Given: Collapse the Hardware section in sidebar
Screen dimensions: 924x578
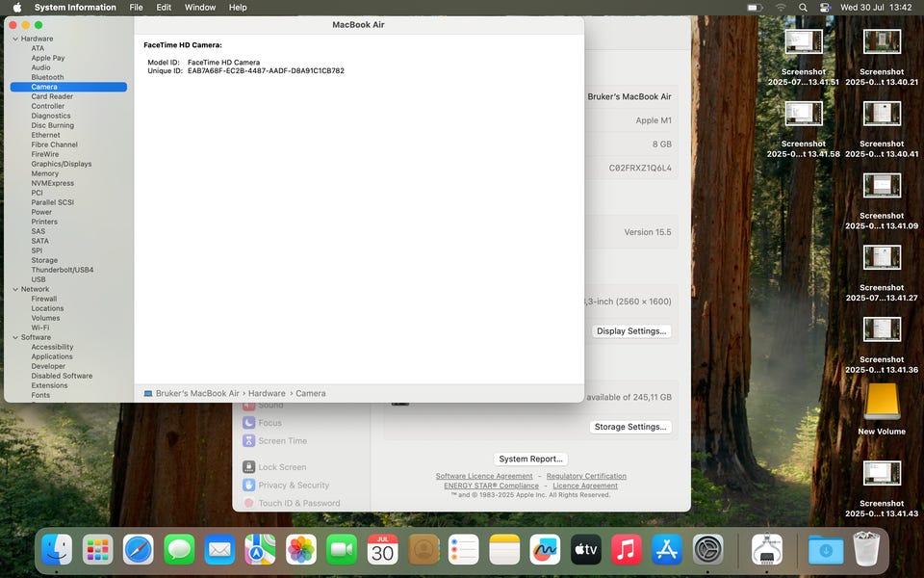Looking at the screenshot, I should 15,39.
